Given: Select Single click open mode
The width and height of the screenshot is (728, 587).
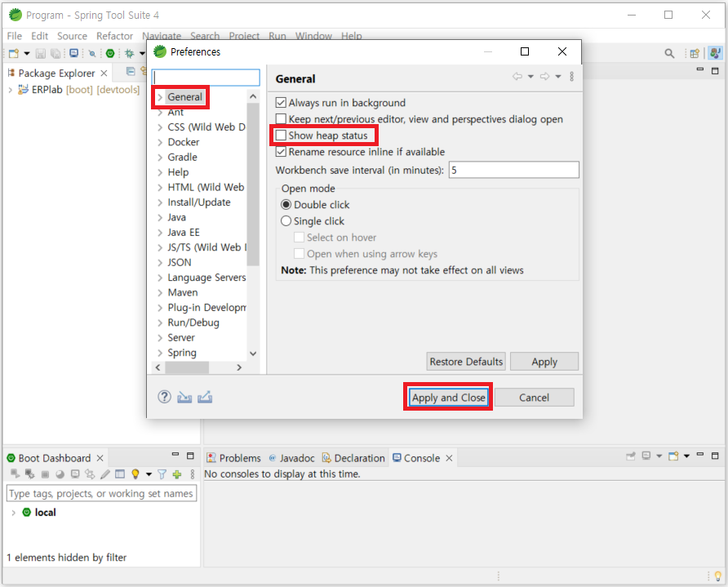Looking at the screenshot, I should [286, 221].
